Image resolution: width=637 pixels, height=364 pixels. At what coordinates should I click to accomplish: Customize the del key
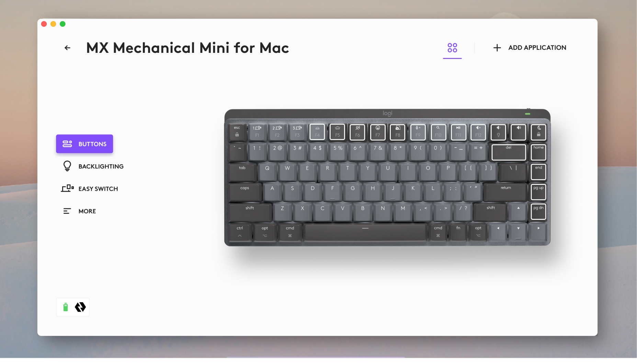[509, 152]
